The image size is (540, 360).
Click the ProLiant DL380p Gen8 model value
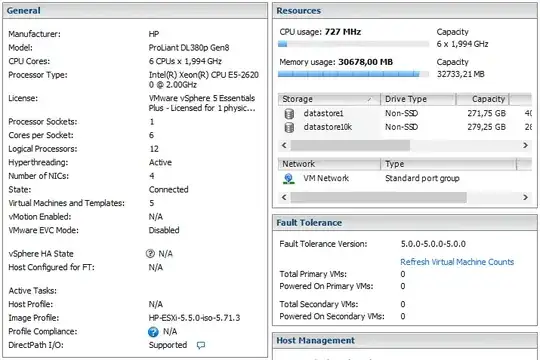(189, 48)
